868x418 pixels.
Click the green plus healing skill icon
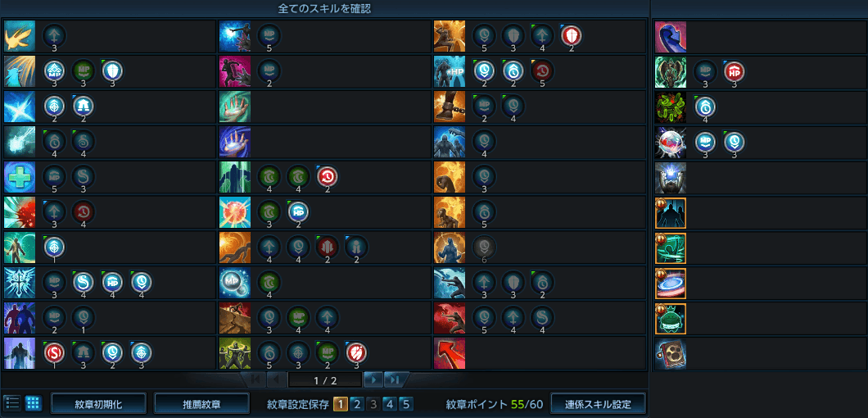point(20,177)
